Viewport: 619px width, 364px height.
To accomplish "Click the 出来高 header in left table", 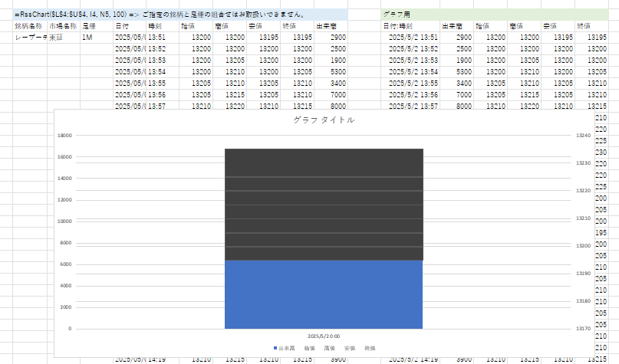I will [x=331, y=26].
